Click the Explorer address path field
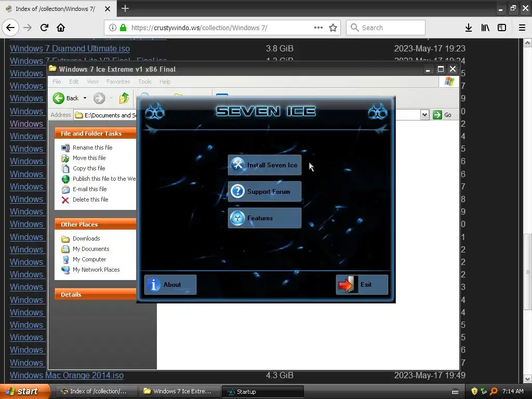Viewport: 532px width, 399px height. coord(105,115)
